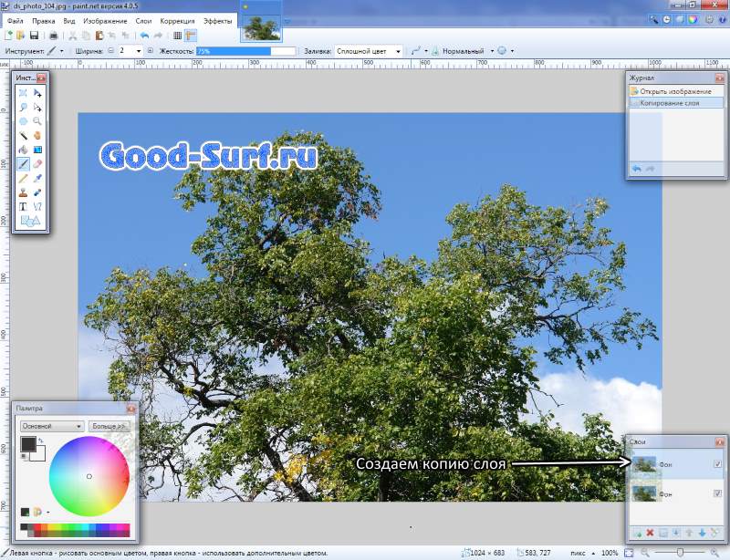Image resolution: width=730 pixels, height=560 pixels.
Task: Click the Print icon in toolbar
Action: tap(54, 36)
